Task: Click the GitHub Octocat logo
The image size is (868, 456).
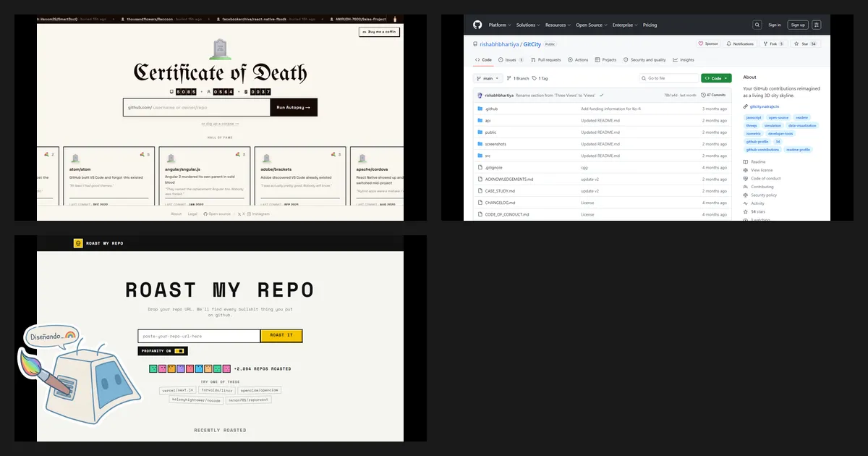Action: pyautogui.click(x=477, y=25)
